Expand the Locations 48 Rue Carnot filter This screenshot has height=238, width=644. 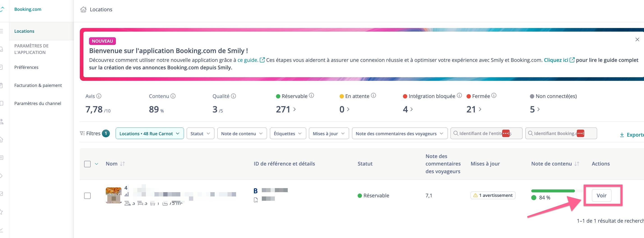(x=149, y=133)
